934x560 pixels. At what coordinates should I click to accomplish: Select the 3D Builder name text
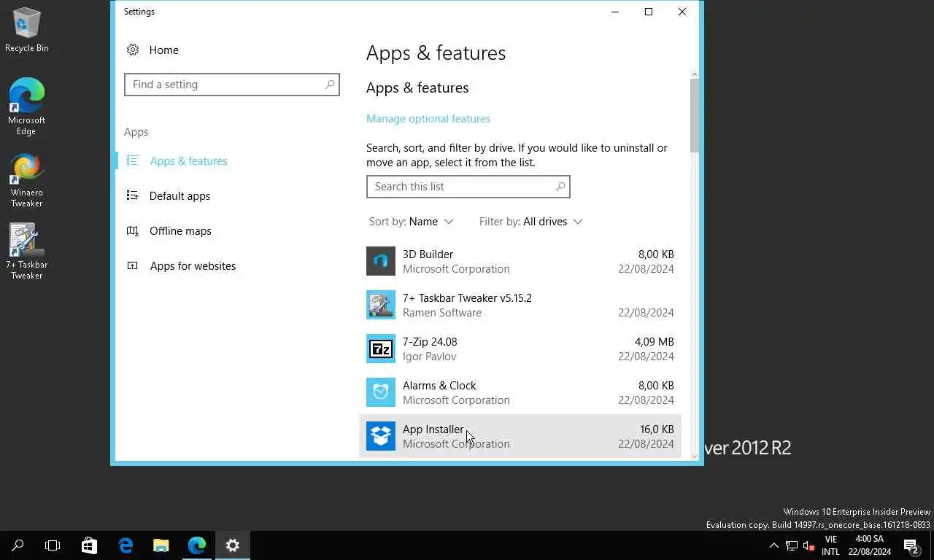(x=428, y=254)
